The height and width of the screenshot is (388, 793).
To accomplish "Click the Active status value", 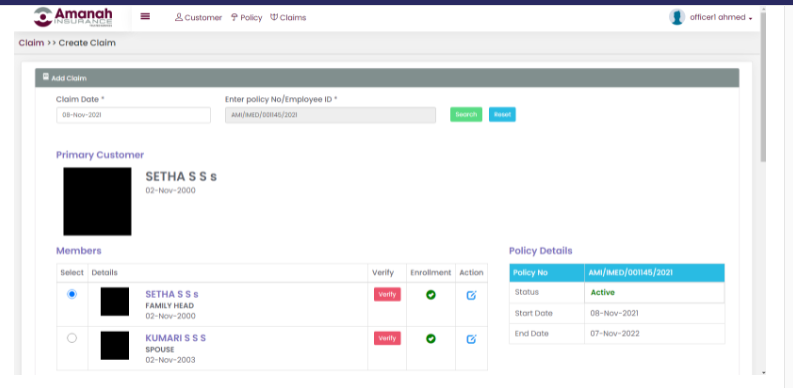I will [x=603, y=292].
